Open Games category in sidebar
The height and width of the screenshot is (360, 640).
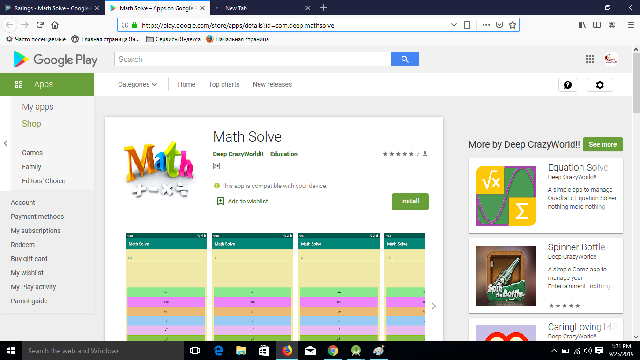[x=32, y=153]
